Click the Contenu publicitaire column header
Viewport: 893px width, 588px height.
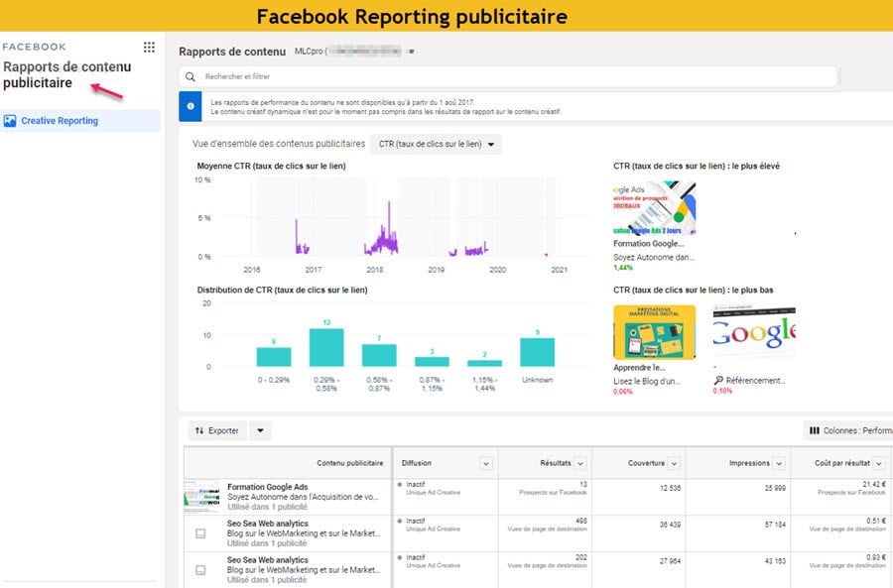(x=350, y=463)
